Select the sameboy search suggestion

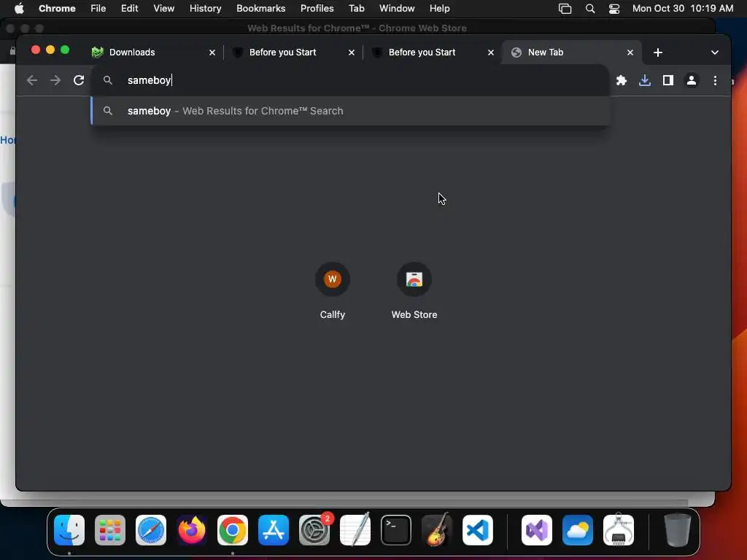coord(349,111)
